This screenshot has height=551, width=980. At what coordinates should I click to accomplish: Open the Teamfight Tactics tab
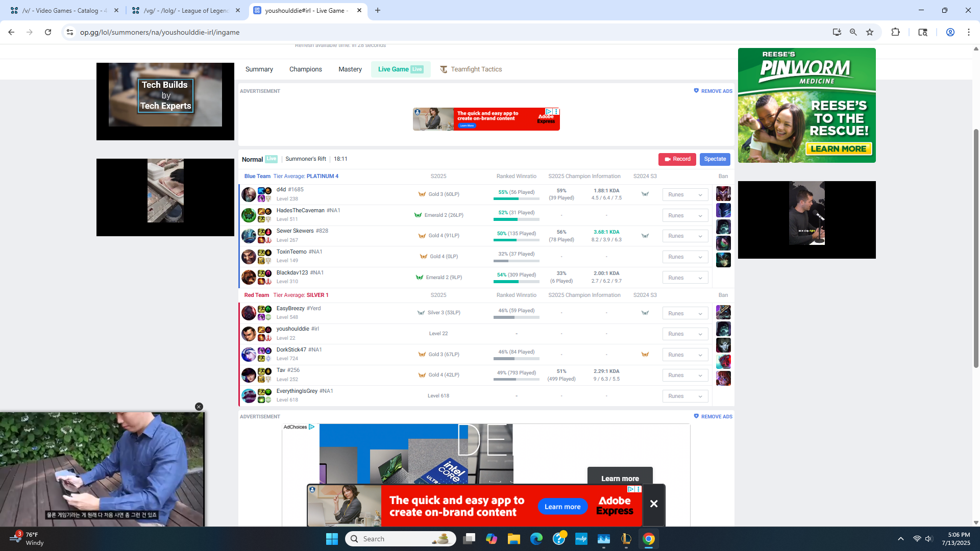[x=471, y=69]
